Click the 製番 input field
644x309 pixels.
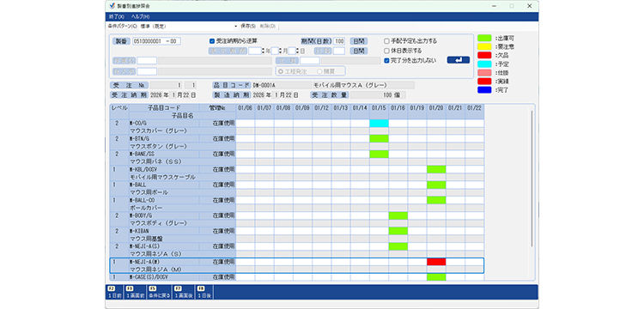(x=156, y=41)
